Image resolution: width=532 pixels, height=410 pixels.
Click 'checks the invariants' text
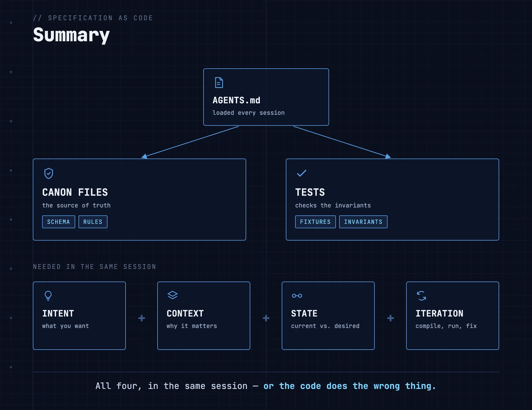pyautogui.click(x=333, y=205)
